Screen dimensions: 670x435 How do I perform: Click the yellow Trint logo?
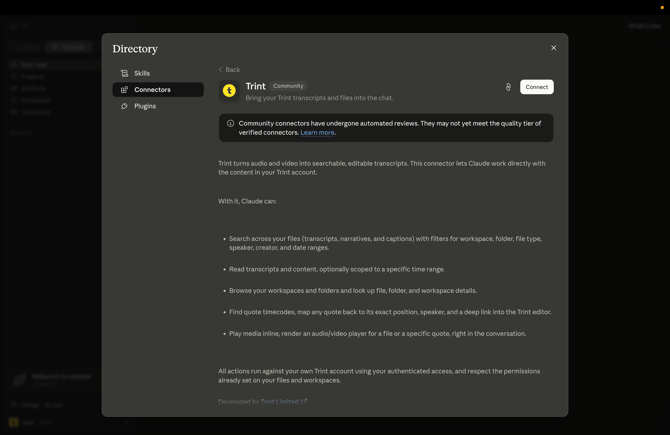coord(229,91)
